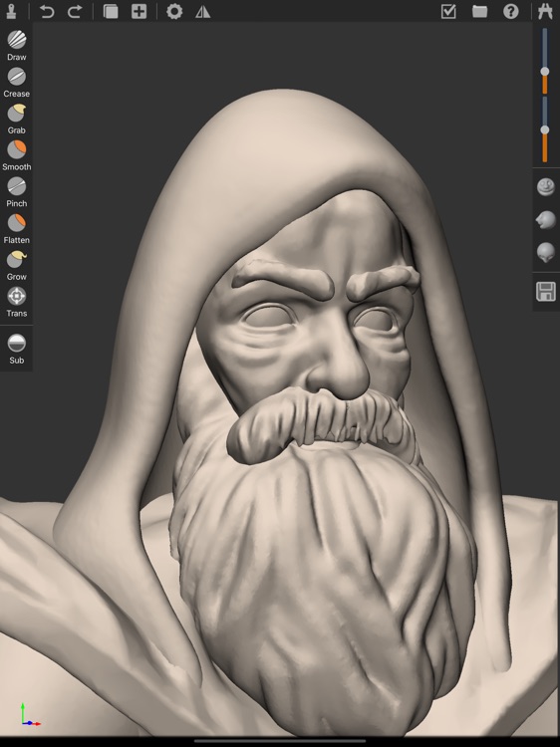Save the sculpt with floppy disk icon

[546, 292]
